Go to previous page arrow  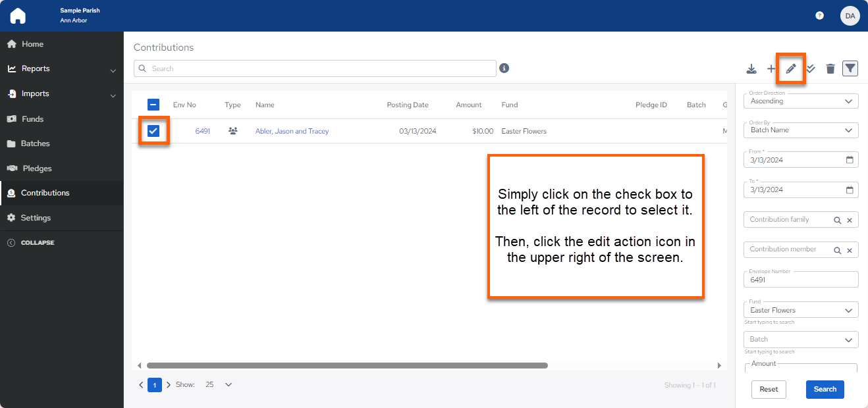pyautogui.click(x=141, y=385)
